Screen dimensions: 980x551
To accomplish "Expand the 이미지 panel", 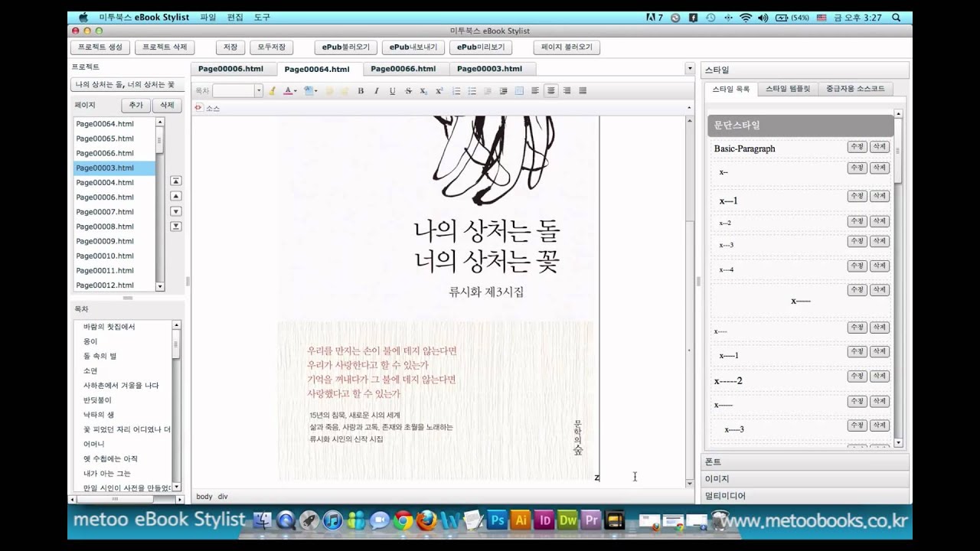I will pos(805,479).
